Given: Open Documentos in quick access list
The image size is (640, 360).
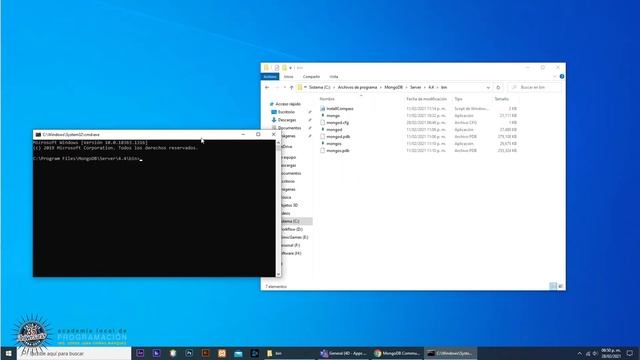Looking at the screenshot, I should click(289, 128).
